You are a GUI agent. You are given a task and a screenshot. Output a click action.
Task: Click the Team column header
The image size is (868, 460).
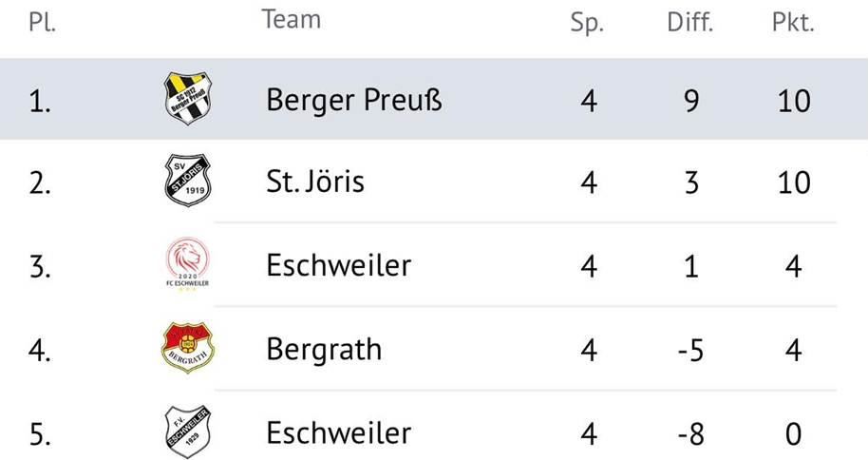[292, 19]
